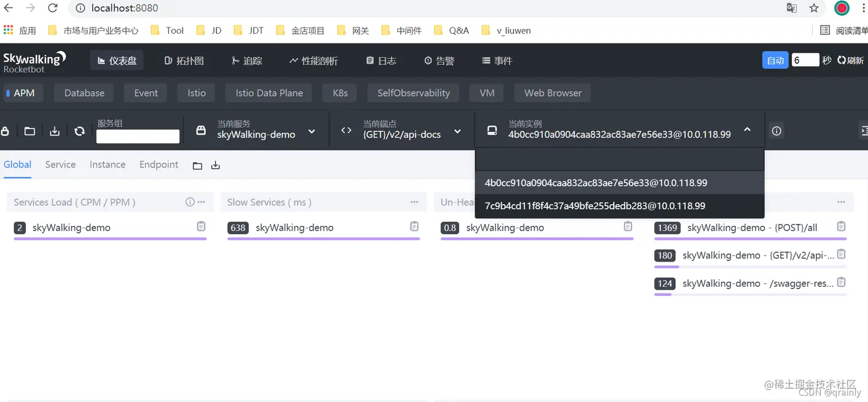Viewport: 868px width, 402px height.
Task: Click the info circle icon after the instance selector
Action: [x=777, y=131]
